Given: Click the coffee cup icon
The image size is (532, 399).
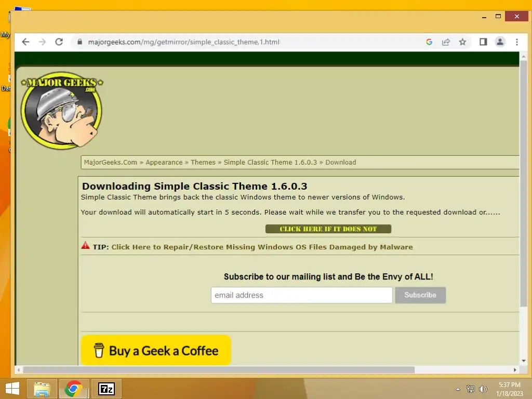Looking at the screenshot, I should click(99, 351).
